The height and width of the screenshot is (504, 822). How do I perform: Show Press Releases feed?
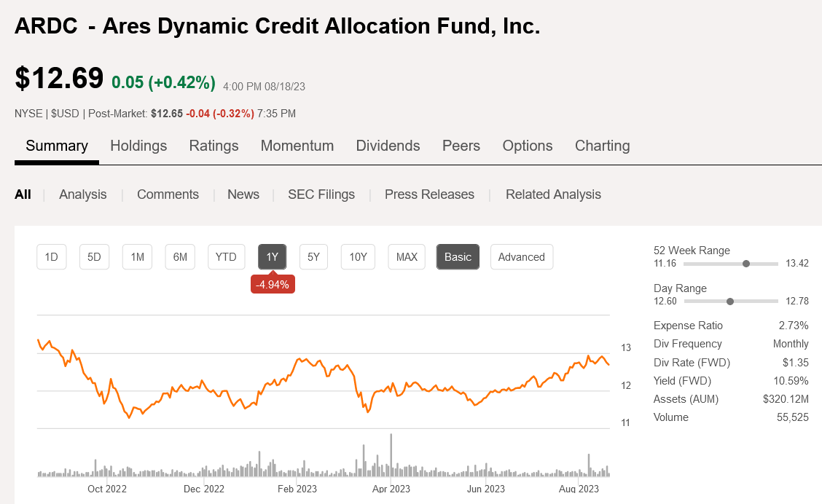[429, 194]
